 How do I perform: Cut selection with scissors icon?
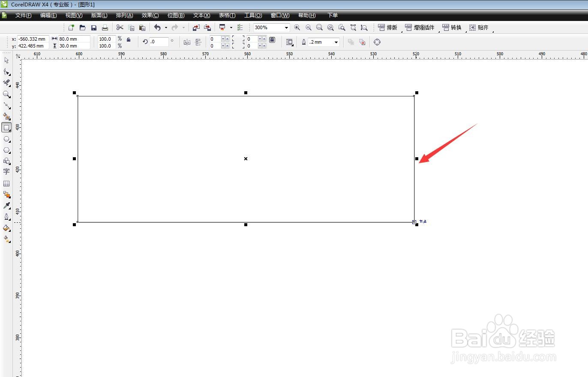(120, 27)
